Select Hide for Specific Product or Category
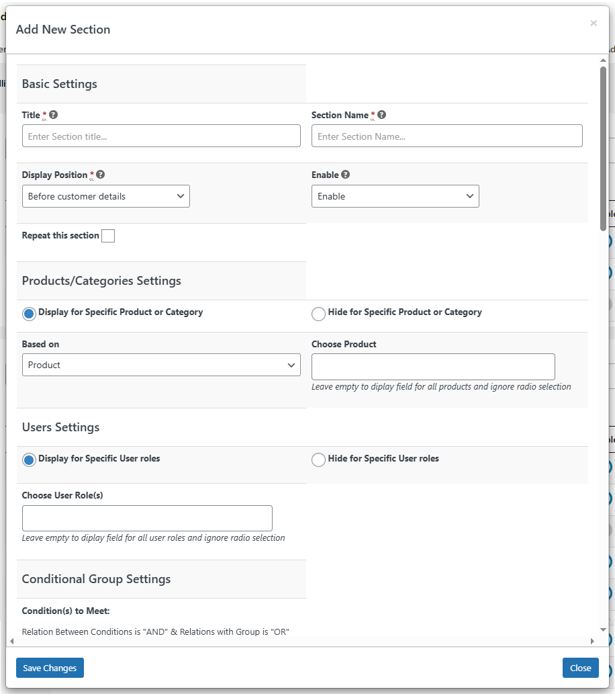 318,314
